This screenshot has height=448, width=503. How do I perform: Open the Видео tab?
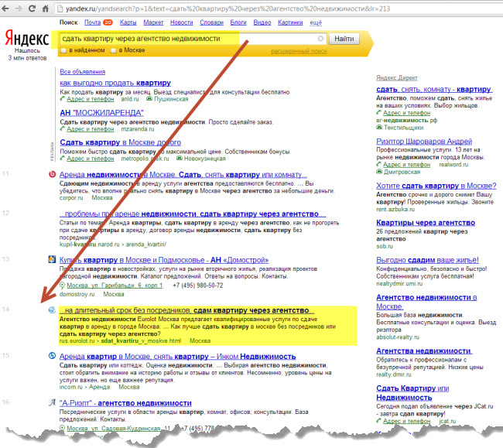tap(262, 22)
